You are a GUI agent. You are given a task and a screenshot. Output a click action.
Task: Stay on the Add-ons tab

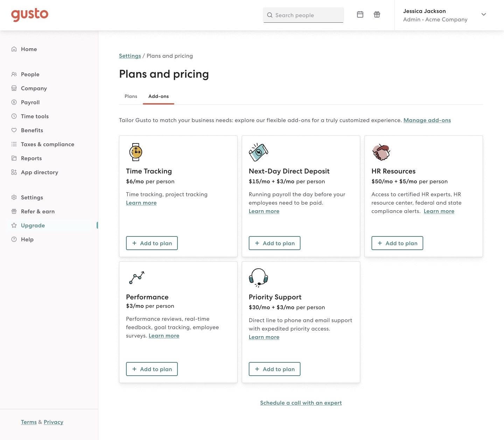pos(158,96)
